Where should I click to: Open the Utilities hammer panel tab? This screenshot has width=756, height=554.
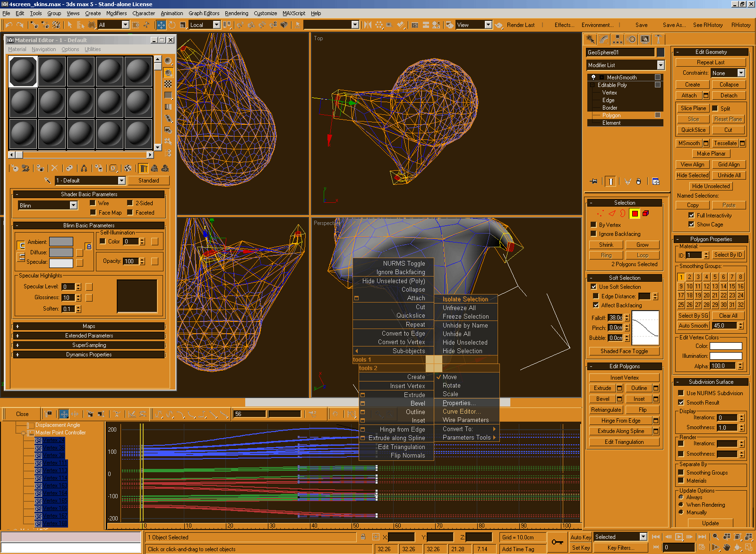658,39
